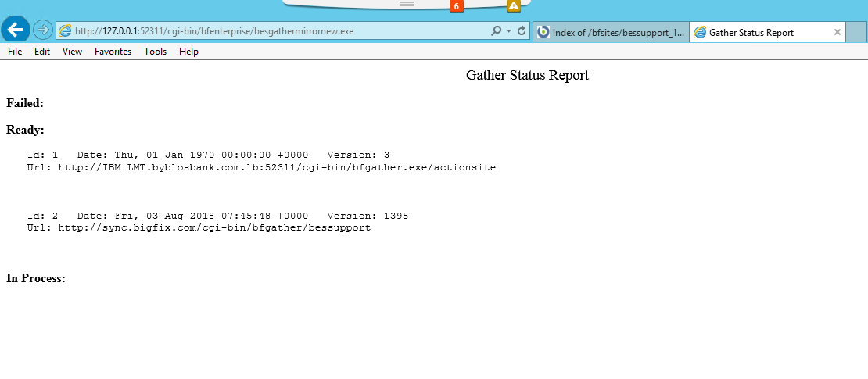Open the View menu

pos(72,52)
